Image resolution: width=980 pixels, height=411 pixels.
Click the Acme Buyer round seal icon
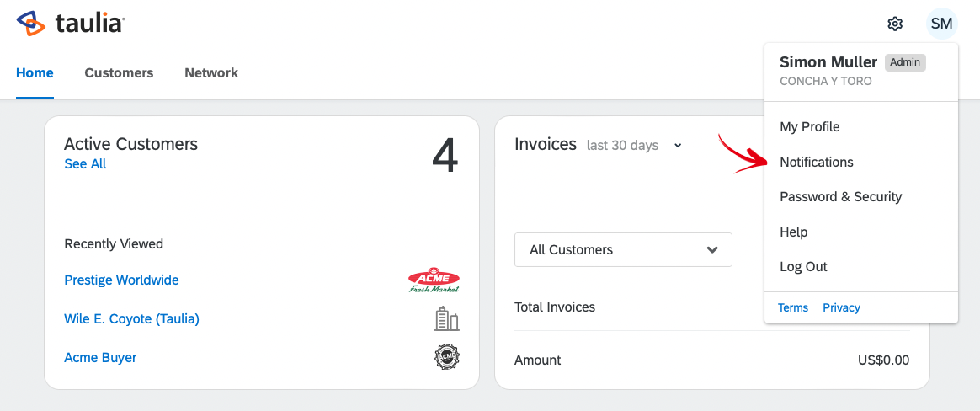(447, 358)
